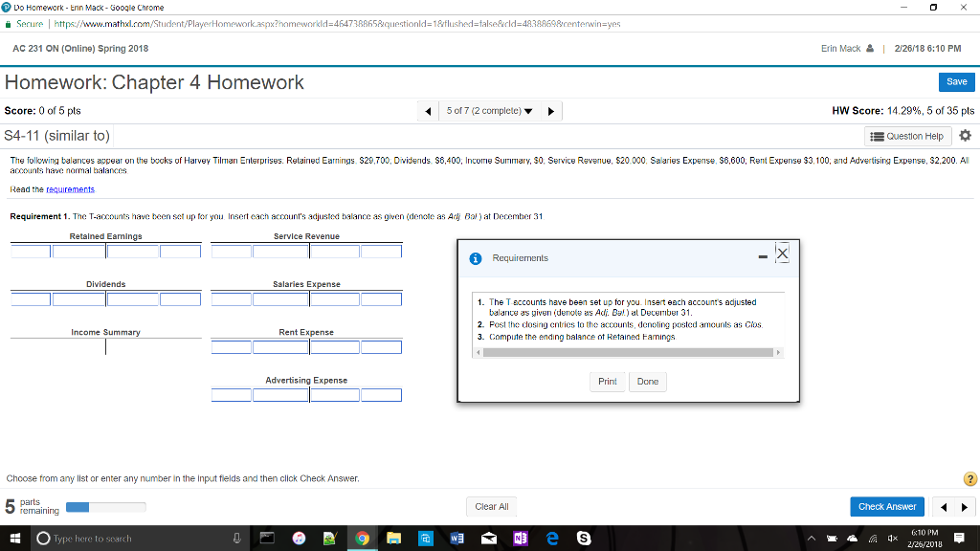Image resolution: width=980 pixels, height=551 pixels.
Task: Go to previous question with left arrow
Action: [x=428, y=110]
